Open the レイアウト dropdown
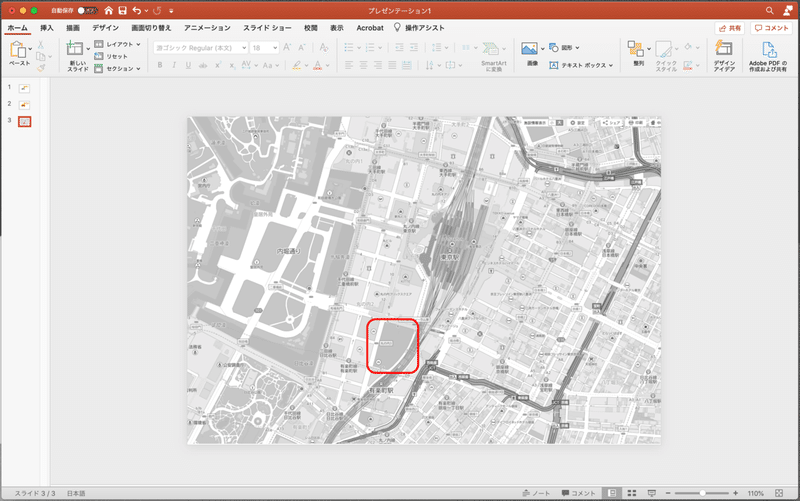The height and width of the screenshot is (501, 800). [x=118, y=44]
